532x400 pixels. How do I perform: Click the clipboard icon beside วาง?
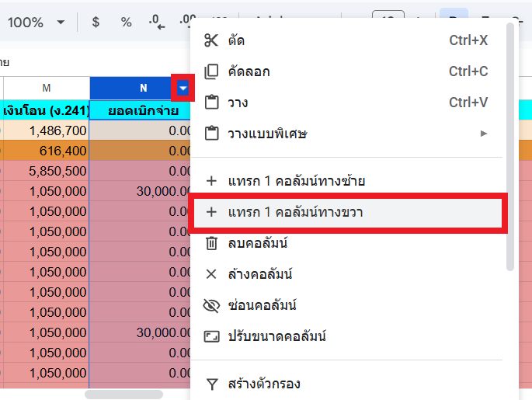click(x=211, y=103)
